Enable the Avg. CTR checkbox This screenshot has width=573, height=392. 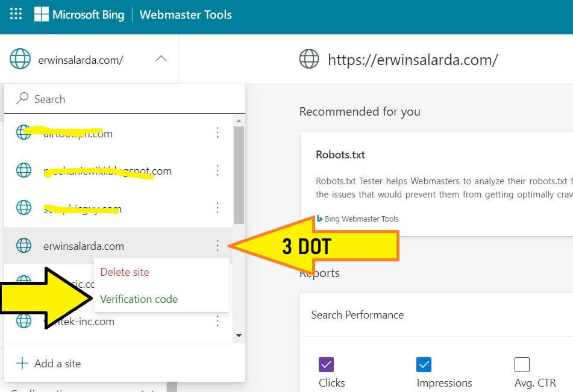(522, 364)
